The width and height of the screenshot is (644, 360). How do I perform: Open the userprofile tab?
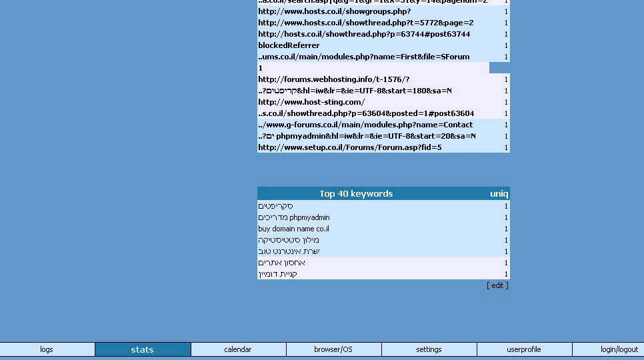(x=524, y=349)
